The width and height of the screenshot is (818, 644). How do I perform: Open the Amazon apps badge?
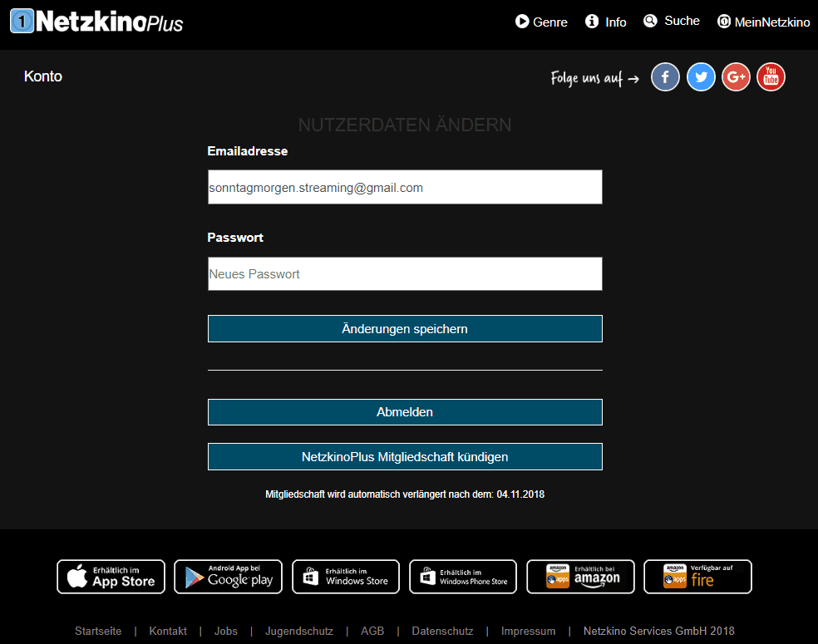580,577
